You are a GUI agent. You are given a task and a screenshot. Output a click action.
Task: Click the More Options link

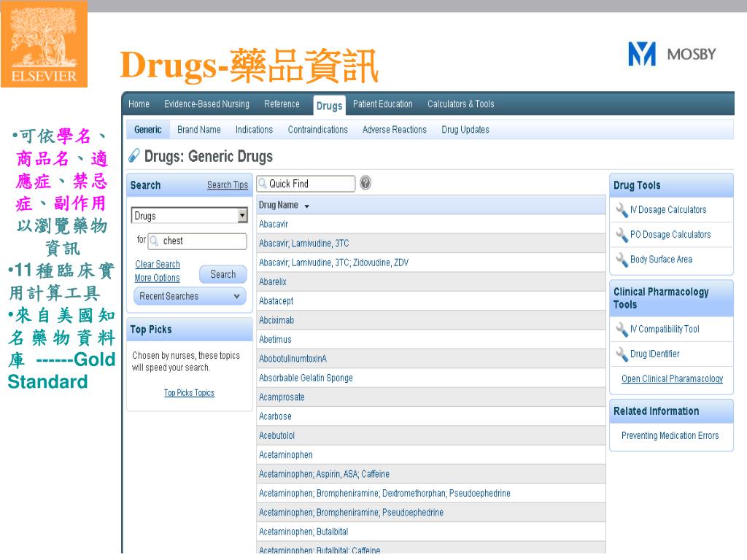158,278
